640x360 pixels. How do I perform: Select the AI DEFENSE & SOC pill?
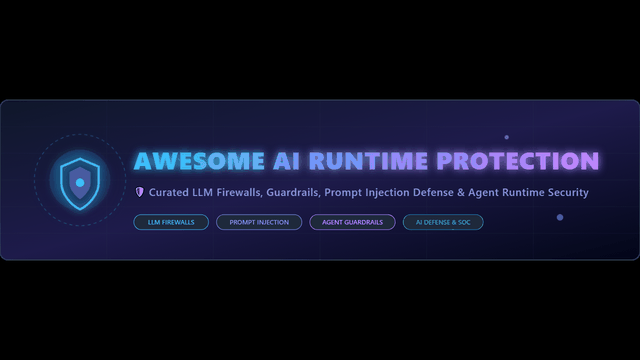[443, 222]
